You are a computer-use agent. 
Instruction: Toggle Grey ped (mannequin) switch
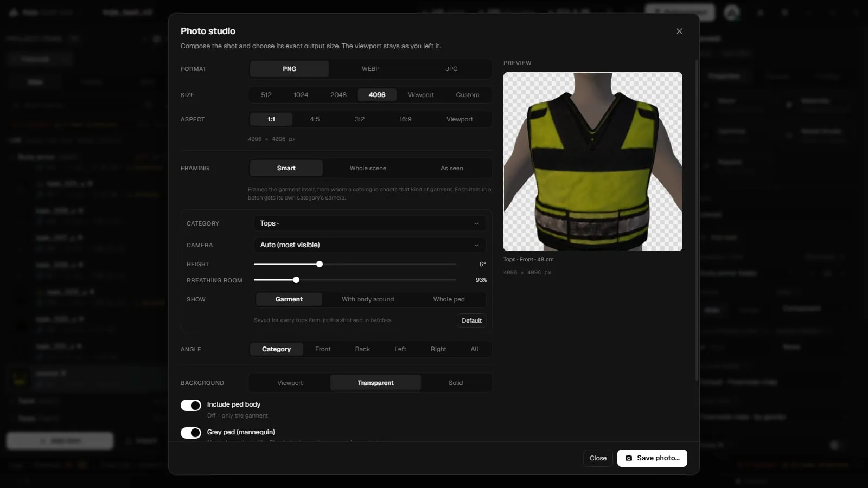coord(191,433)
